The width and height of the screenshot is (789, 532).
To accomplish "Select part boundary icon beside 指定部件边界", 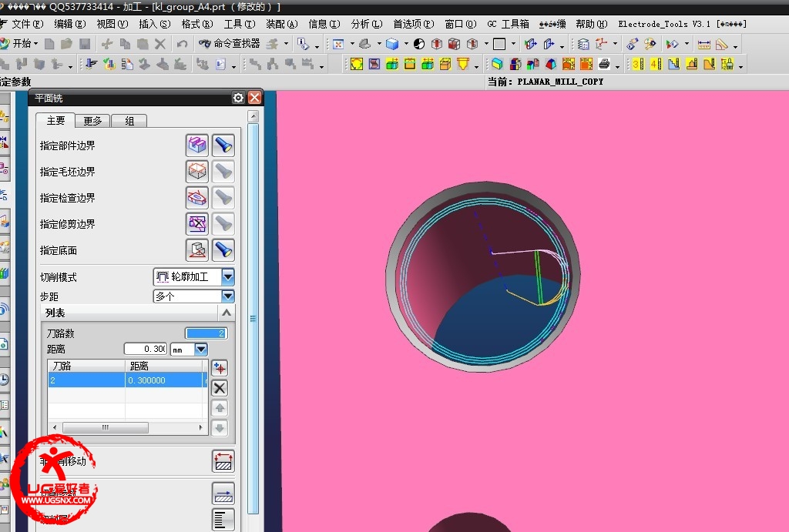I will coord(197,146).
